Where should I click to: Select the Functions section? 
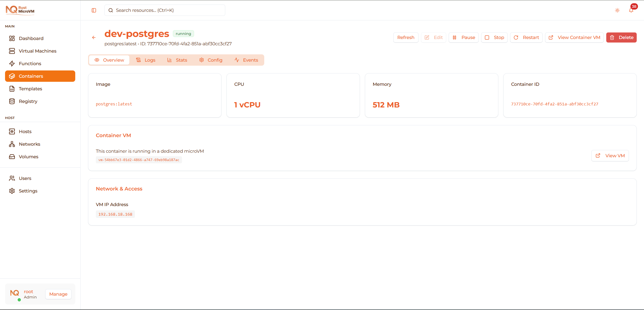point(30,63)
